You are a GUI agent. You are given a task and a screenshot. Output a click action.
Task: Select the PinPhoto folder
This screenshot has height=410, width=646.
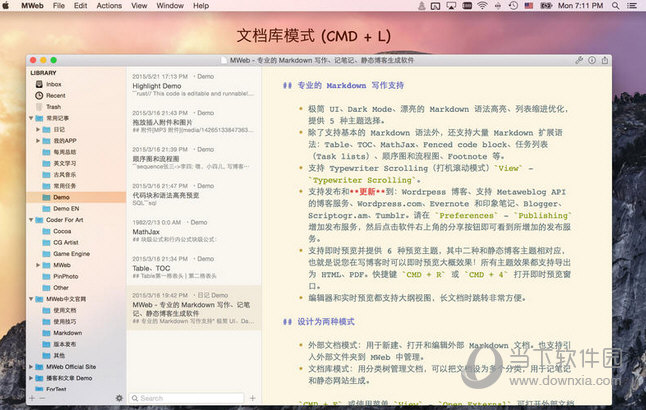(x=66, y=276)
